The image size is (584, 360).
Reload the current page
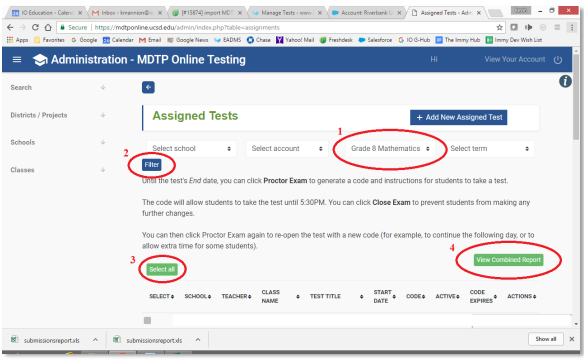[35, 27]
